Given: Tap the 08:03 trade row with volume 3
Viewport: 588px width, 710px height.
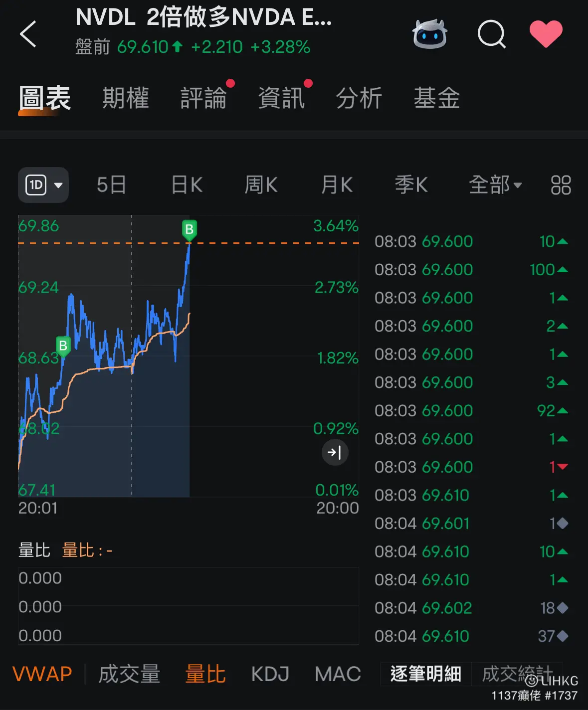Looking at the screenshot, I should [x=471, y=382].
